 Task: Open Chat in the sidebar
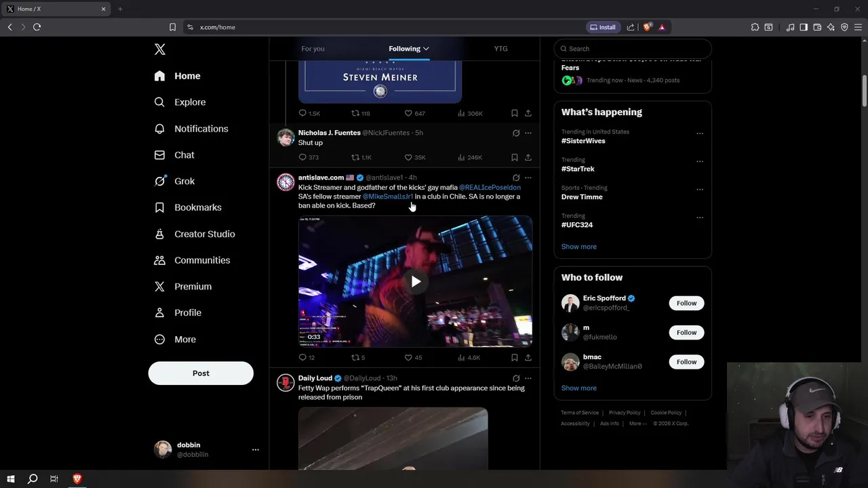pyautogui.click(x=174, y=155)
